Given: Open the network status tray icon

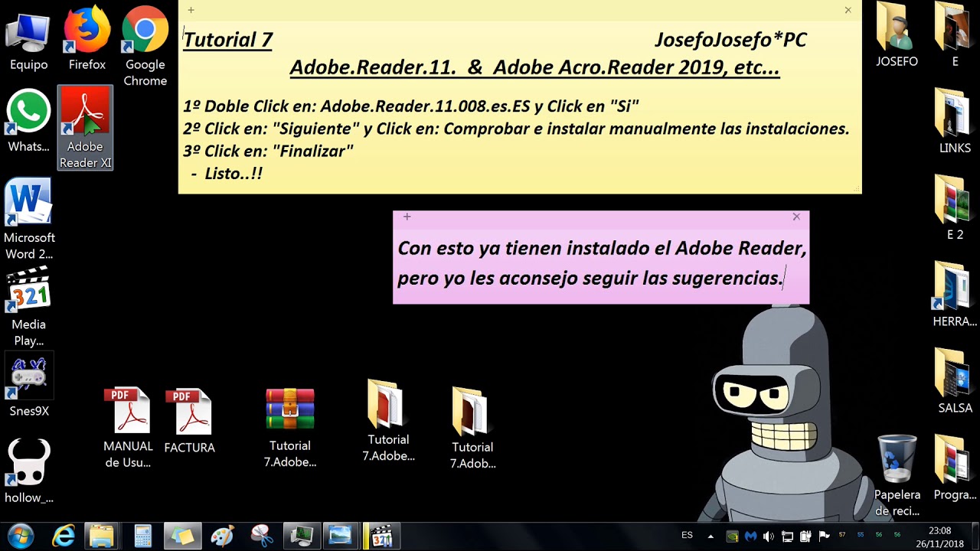Looking at the screenshot, I should pos(787,536).
